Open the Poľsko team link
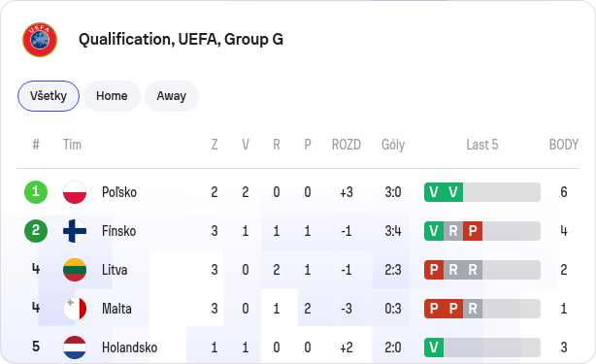596x364 pixels. tap(119, 192)
